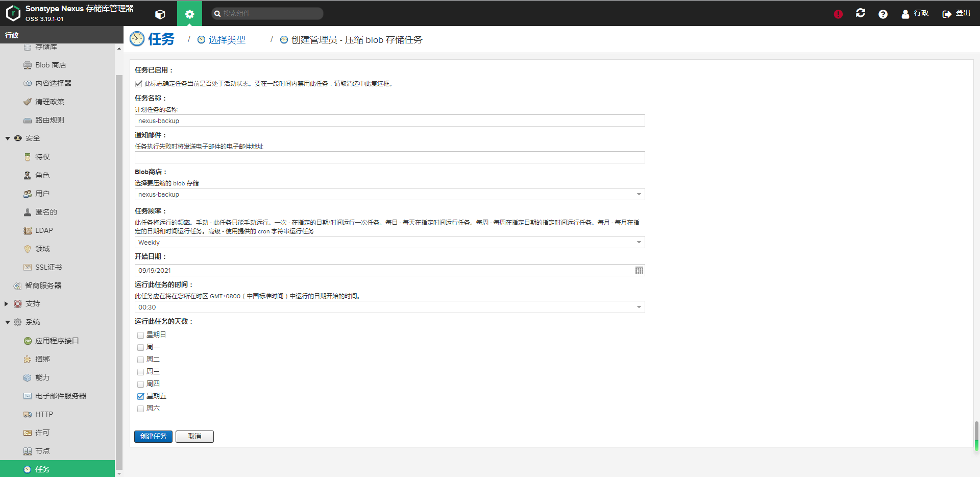The width and height of the screenshot is (980, 477).
Task: Click the refresh icon in header
Action: tap(861, 13)
